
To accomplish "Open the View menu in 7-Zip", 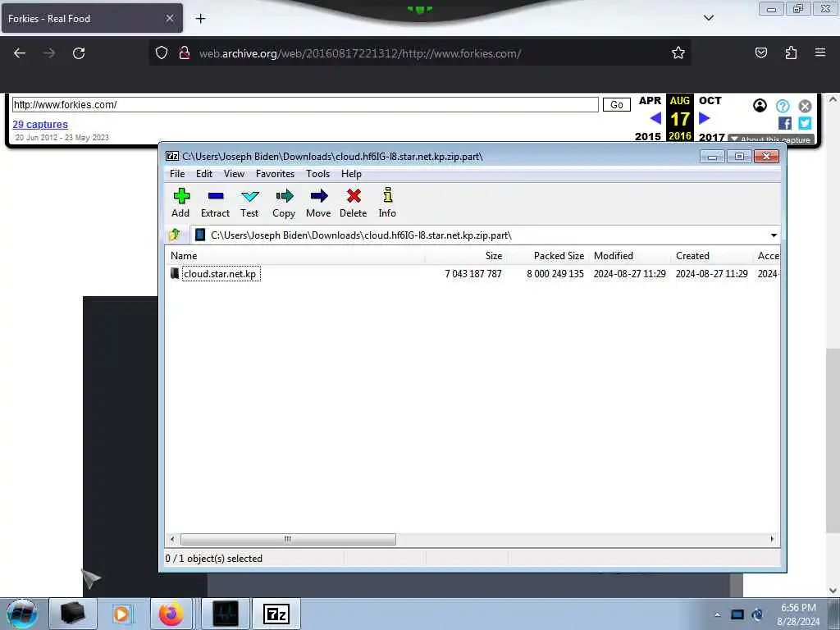I will [234, 174].
